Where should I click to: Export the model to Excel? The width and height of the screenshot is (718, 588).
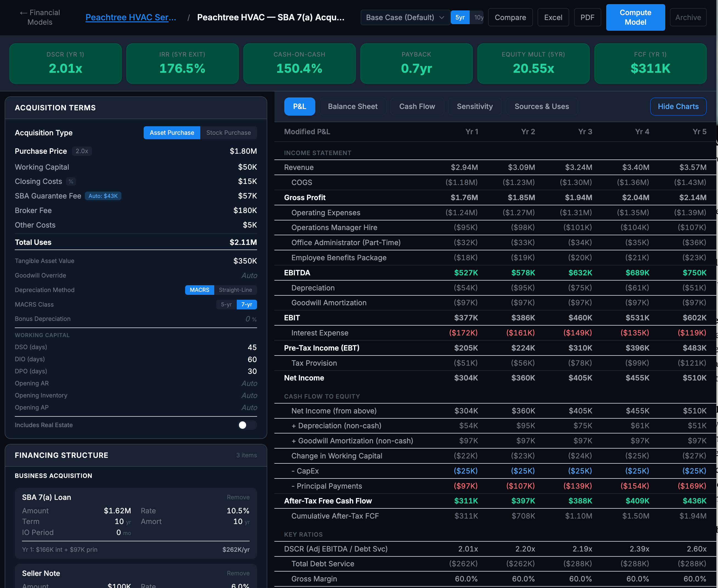pyautogui.click(x=553, y=17)
